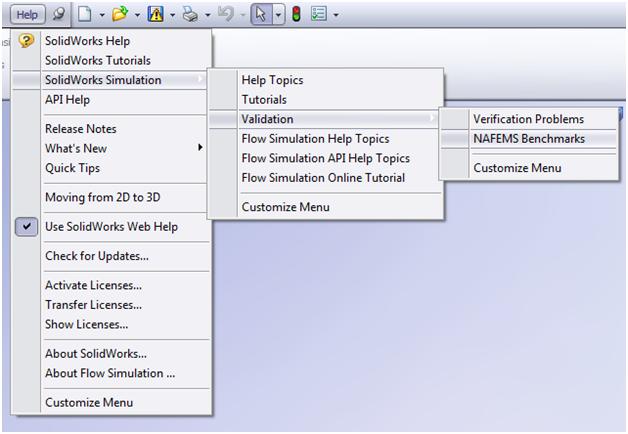Expand dropdown arrow next to New document
628x434 pixels.
click(102, 15)
